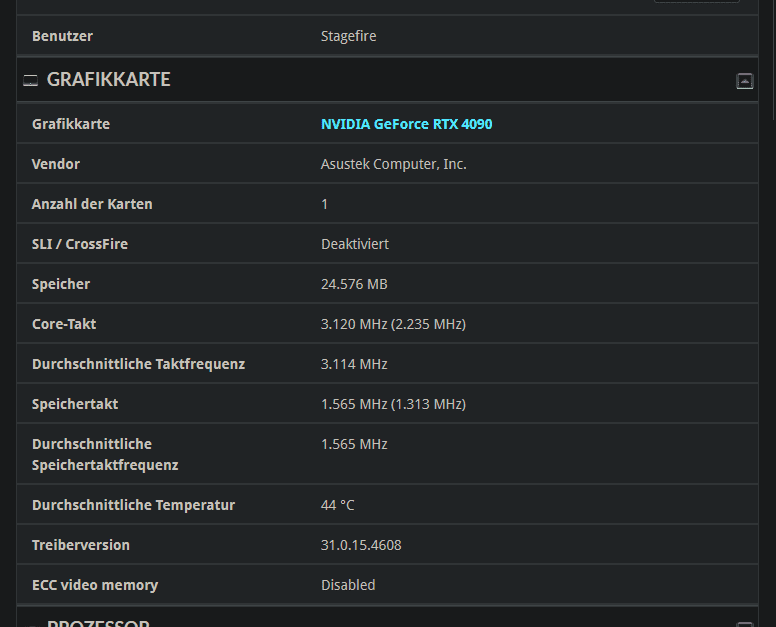
Task: Click the Durchschnittliche Speichertaktfrequenz label
Action: [105, 454]
